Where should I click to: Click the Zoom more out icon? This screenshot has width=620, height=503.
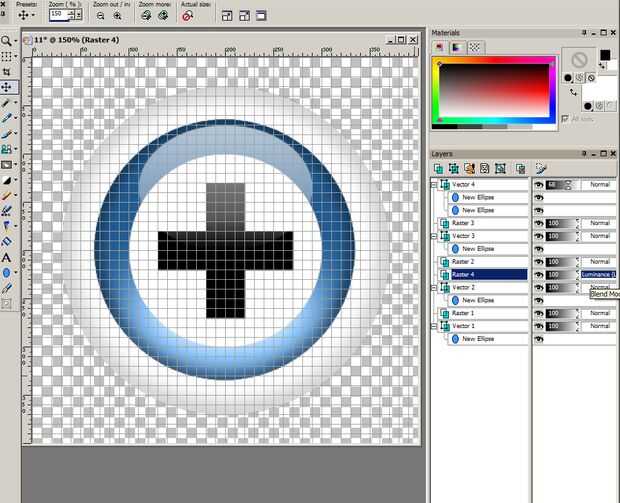146,16
